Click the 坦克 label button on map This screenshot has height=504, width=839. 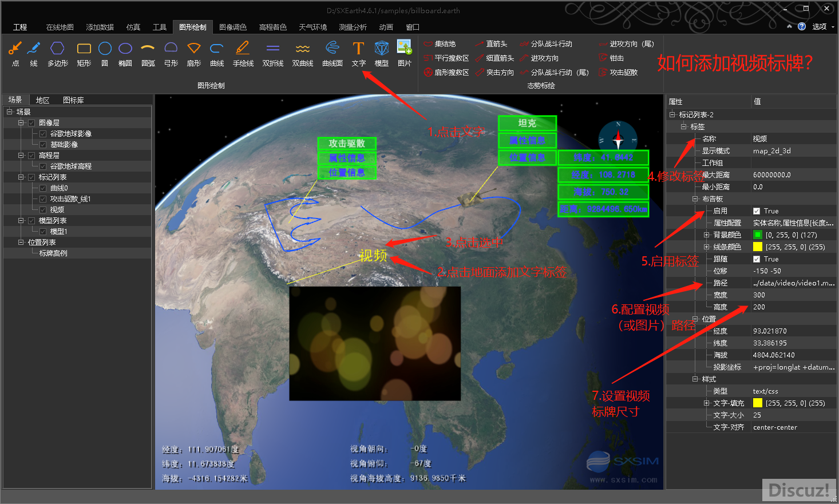click(x=527, y=123)
